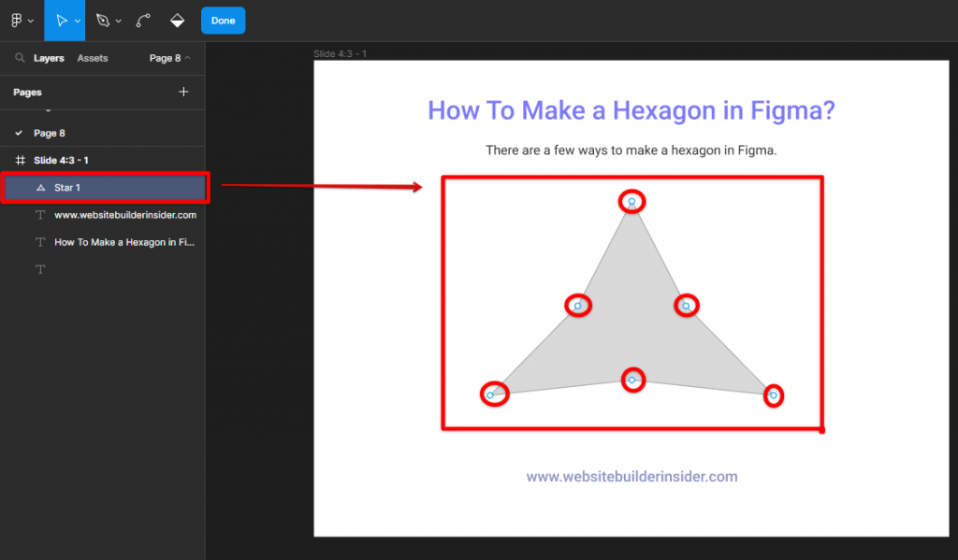958x560 pixels.
Task: Click the text icon beside www.websitebuilderinsider.com layer
Action: point(38,215)
